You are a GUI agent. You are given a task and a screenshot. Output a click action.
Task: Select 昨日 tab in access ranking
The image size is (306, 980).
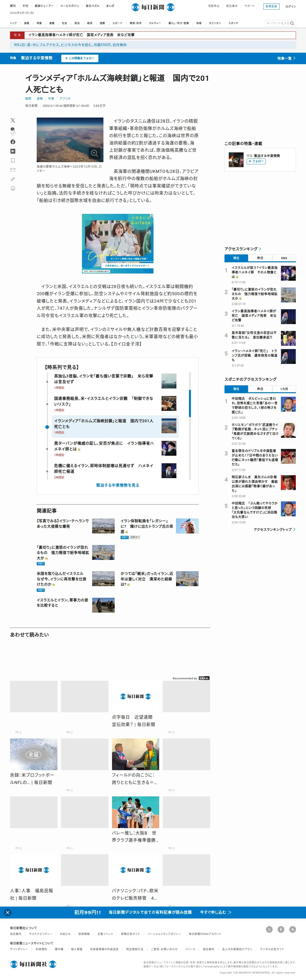point(260,258)
